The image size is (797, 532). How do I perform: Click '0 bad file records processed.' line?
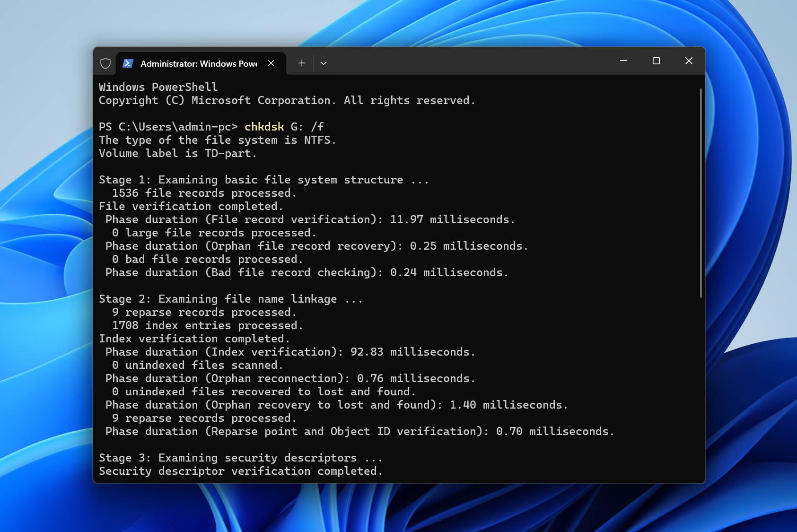(207, 259)
